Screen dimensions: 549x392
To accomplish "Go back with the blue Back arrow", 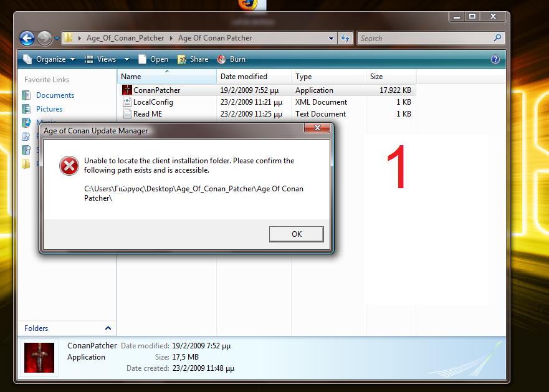I will 27,38.
